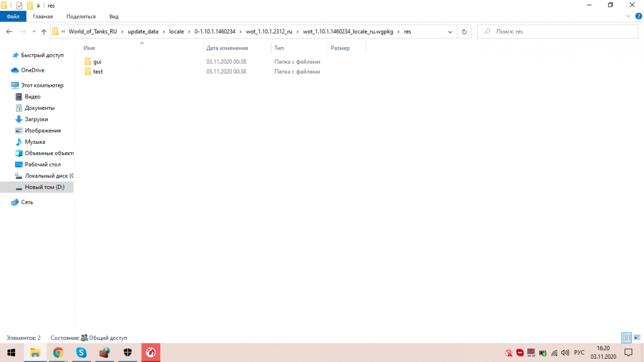Screen dimensions: 644x362
Task: Sort by the Имя column header
Action: [89, 48]
